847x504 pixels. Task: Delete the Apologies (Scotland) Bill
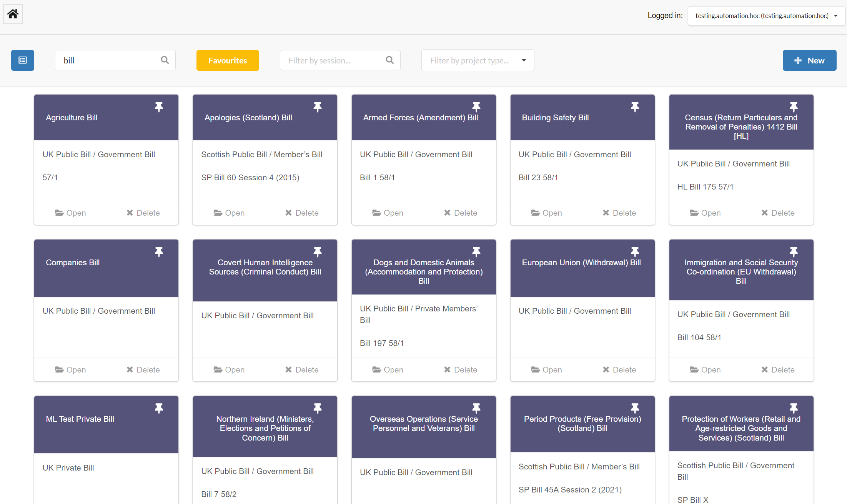tap(302, 213)
